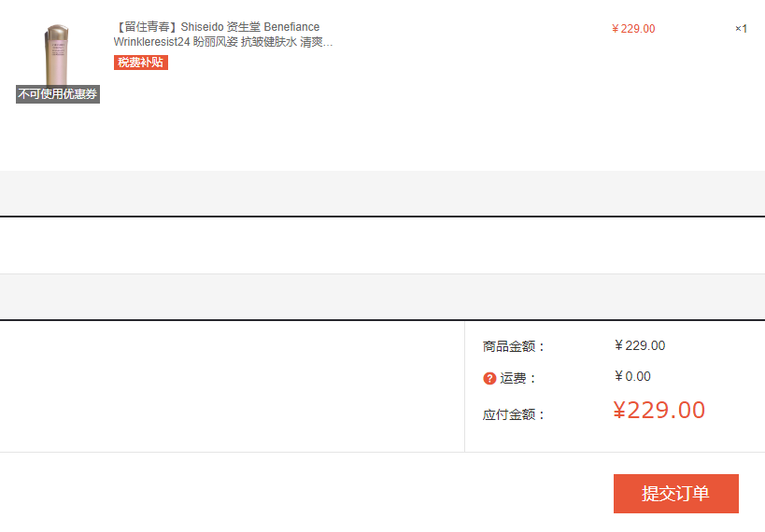Click the white section between gray bands

383,245
